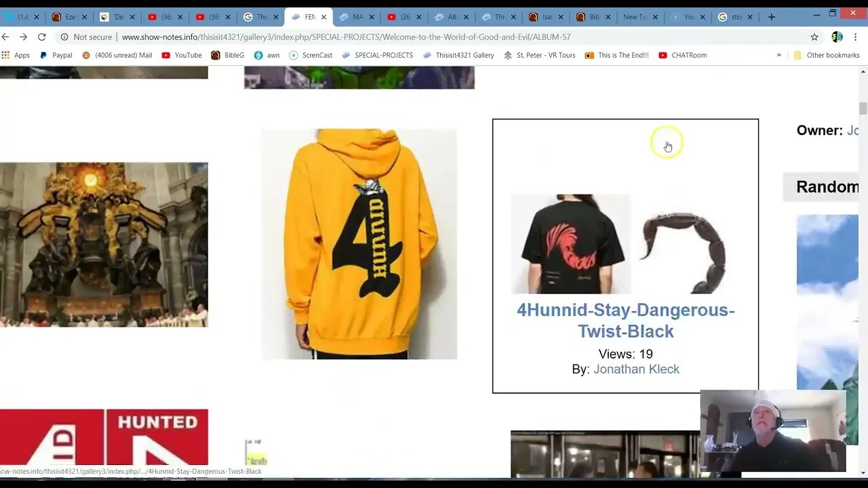Image resolution: width=868 pixels, height=488 pixels.
Task: Select the 'Views: 19' text
Action: [x=626, y=354]
